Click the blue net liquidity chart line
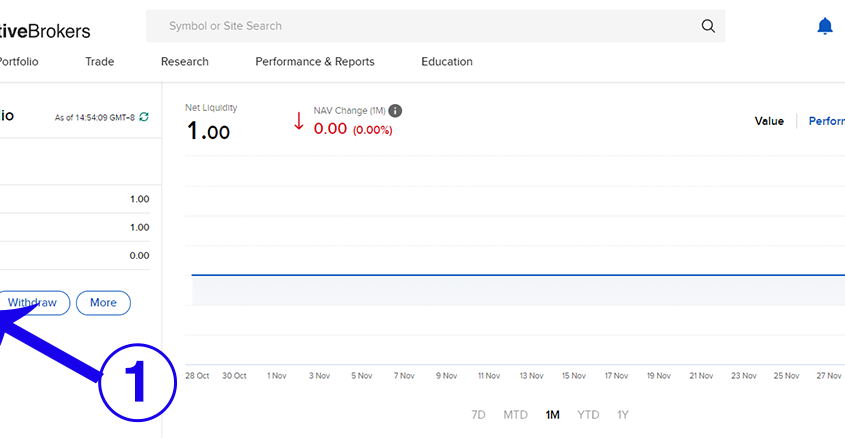This screenshot has height=438, width=845. pos(500,275)
